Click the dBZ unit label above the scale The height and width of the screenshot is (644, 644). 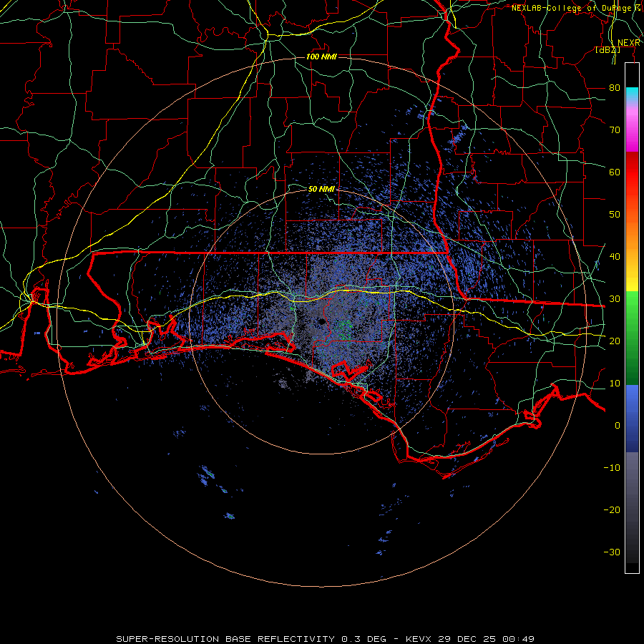608,50
